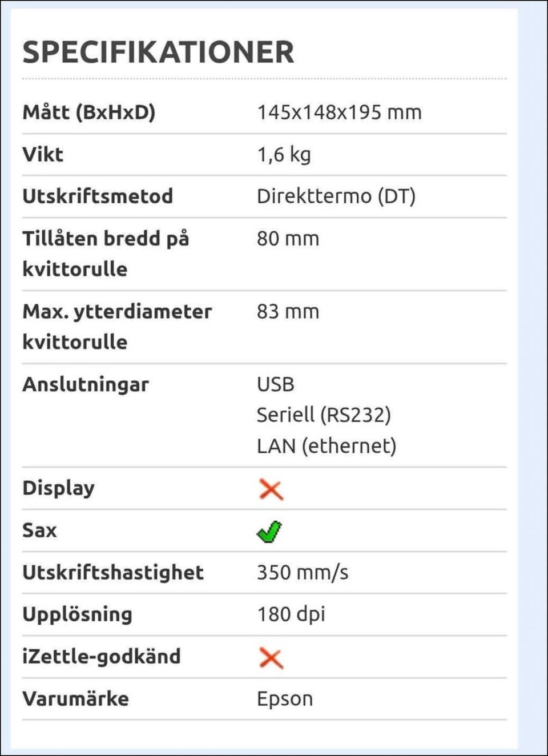
Task: Click the Utskriftsmetod label
Action: tap(98, 196)
